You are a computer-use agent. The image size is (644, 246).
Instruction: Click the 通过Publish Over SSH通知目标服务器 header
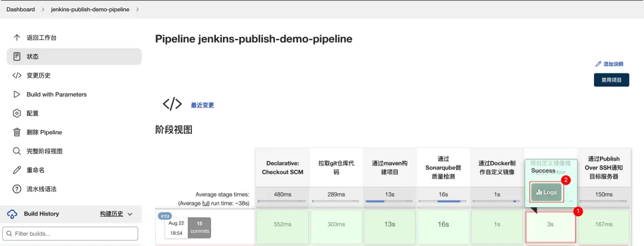click(604, 167)
